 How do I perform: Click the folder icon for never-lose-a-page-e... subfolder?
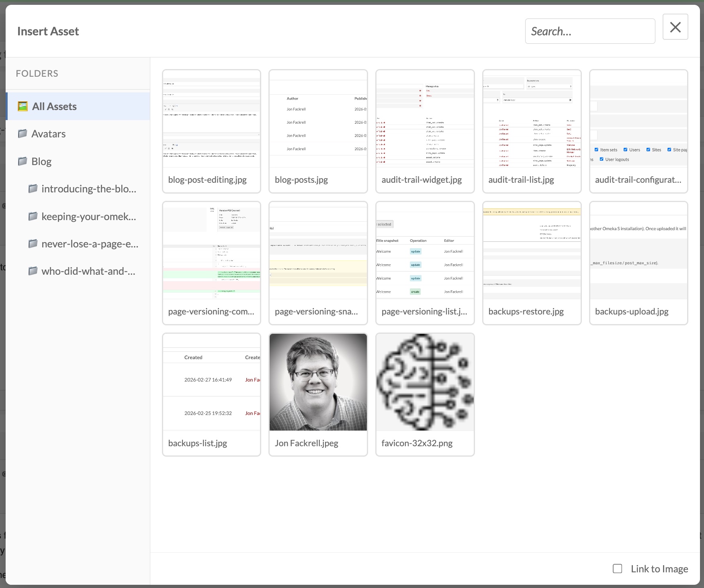(33, 243)
